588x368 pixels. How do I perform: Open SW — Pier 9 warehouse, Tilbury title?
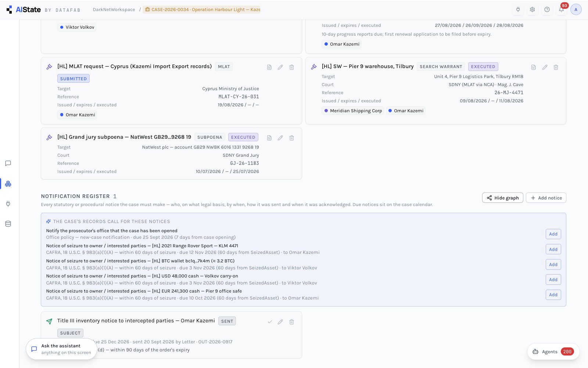(367, 66)
